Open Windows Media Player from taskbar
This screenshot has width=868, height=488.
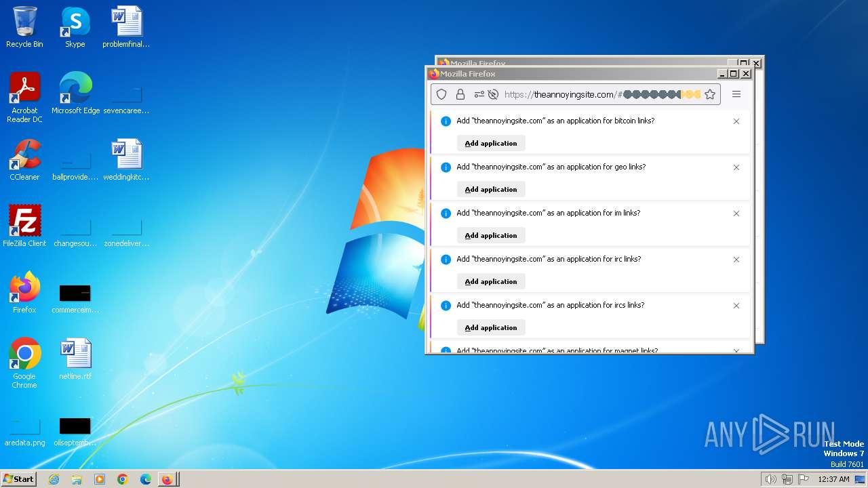[100, 479]
